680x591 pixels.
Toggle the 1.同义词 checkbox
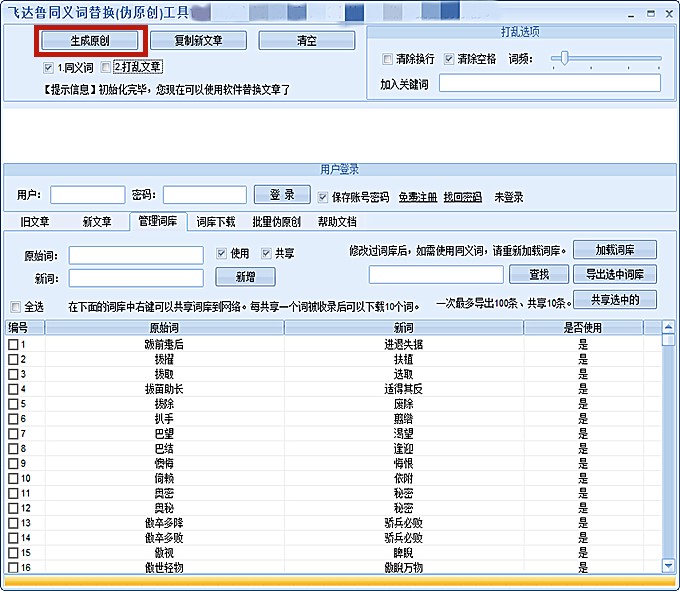49,68
